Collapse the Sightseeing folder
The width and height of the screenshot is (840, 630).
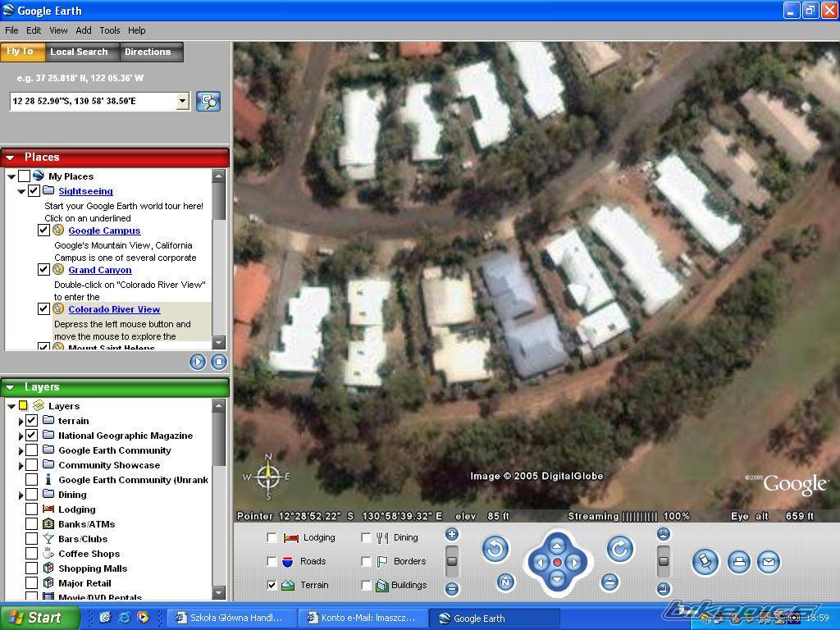coord(21,191)
